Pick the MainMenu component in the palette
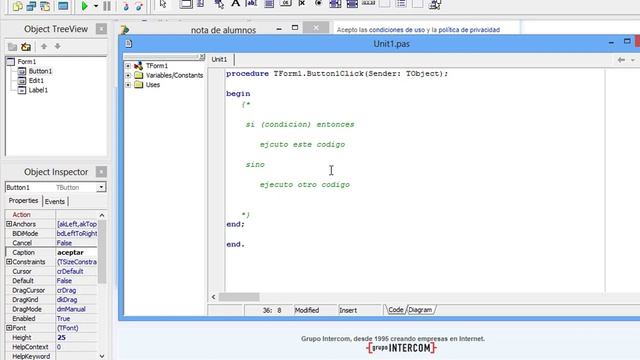Viewport: 640px width, 360px height. [201, 4]
